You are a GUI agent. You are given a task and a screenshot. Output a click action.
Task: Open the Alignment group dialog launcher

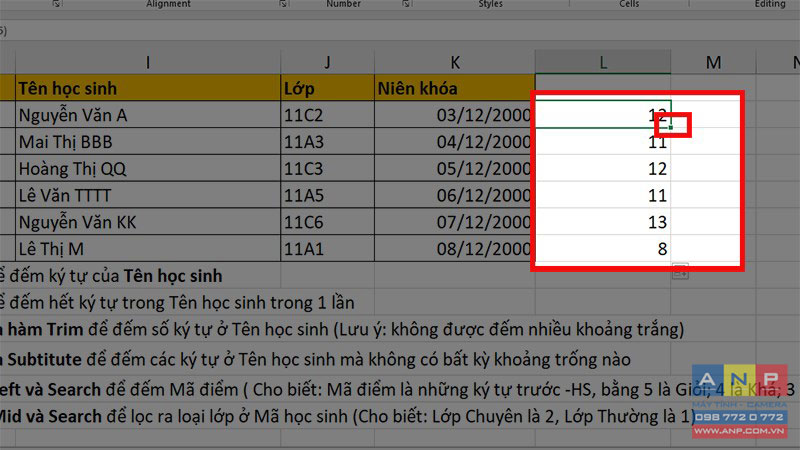pos(283,4)
